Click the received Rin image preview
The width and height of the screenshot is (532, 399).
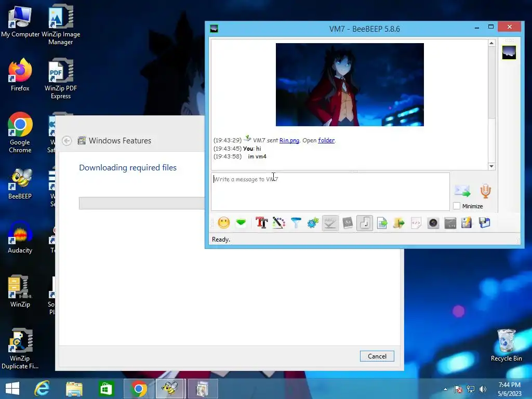tap(350, 85)
